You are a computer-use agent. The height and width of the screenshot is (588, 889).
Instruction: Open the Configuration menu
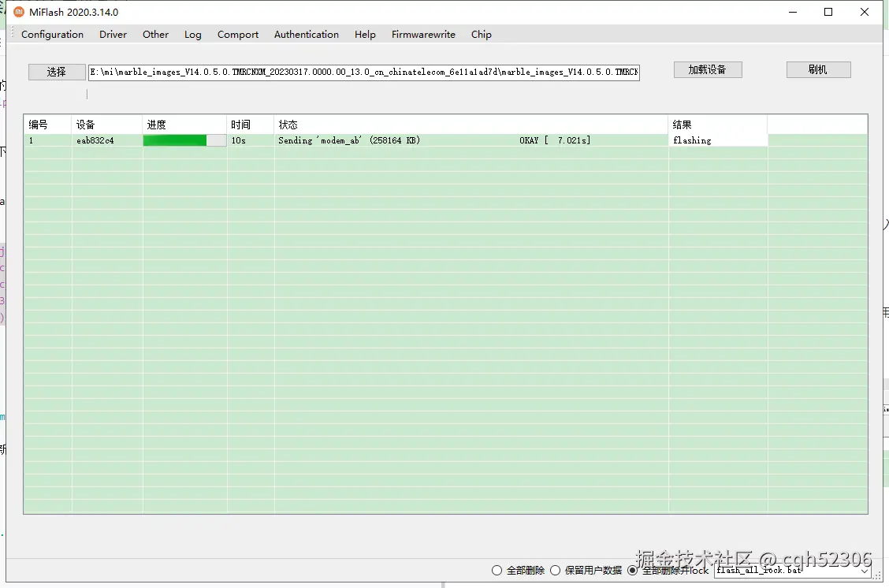(x=52, y=35)
